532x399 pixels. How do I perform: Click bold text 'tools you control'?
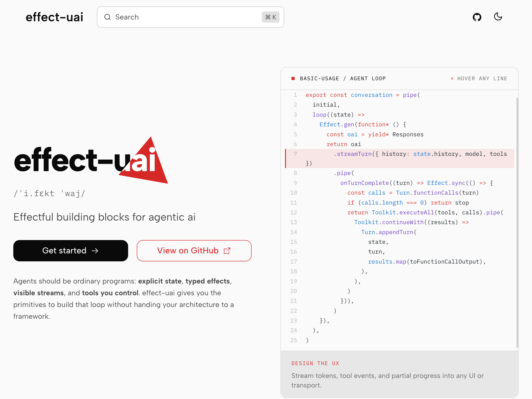pyautogui.click(x=110, y=293)
